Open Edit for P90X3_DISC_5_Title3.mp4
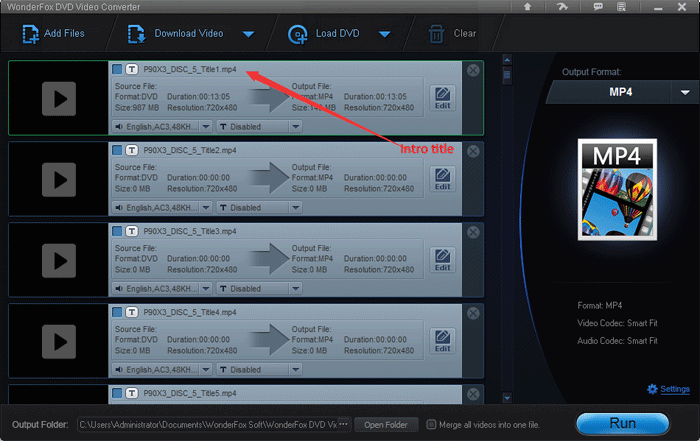The width and height of the screenshot is (700, 441). coord(442,260)
